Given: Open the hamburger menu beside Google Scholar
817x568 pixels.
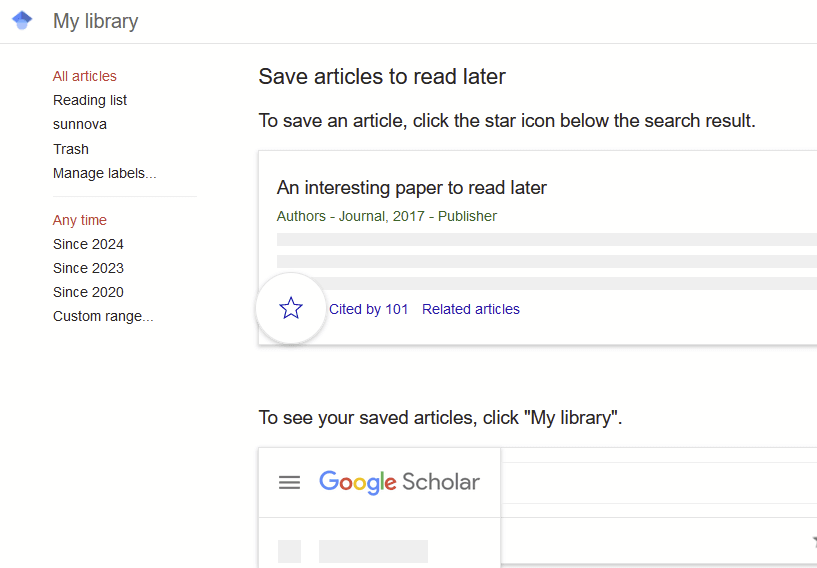Looking at the screenshot, I should (x=289, y=482).
